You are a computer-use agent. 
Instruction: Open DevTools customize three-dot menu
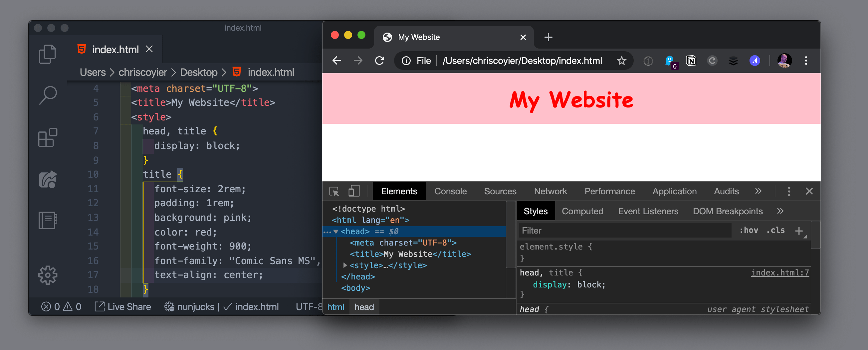pos(789,191)
